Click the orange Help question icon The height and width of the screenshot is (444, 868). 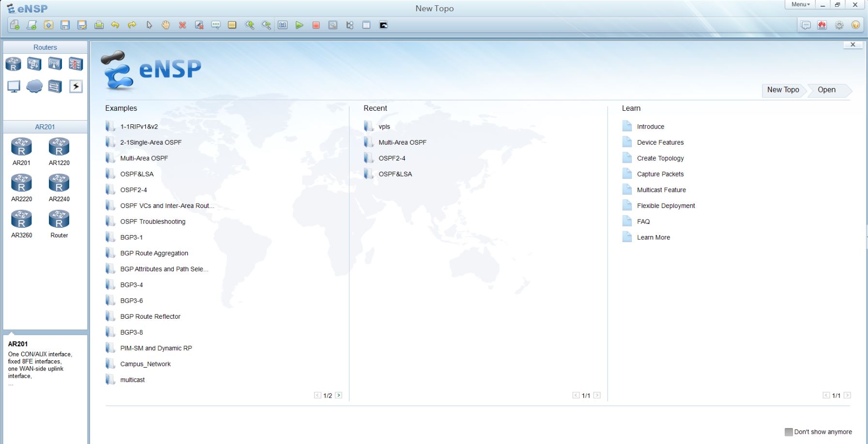(x=855, y=25)
